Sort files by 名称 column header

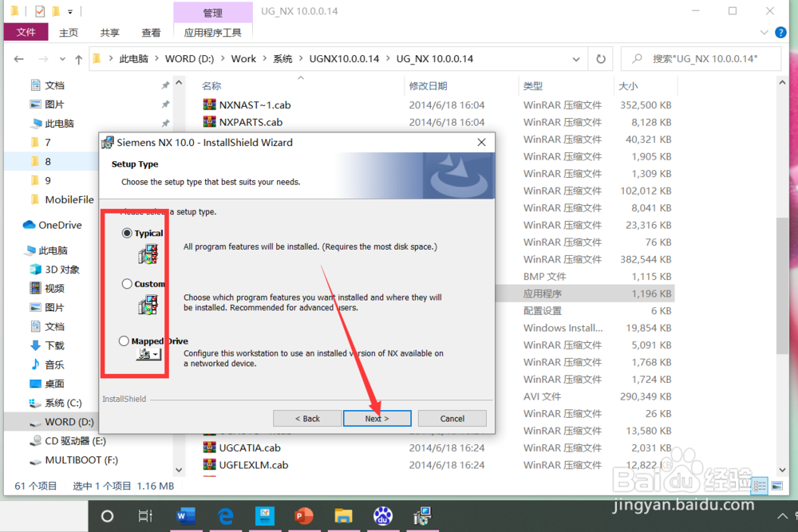tap(211, 86)
